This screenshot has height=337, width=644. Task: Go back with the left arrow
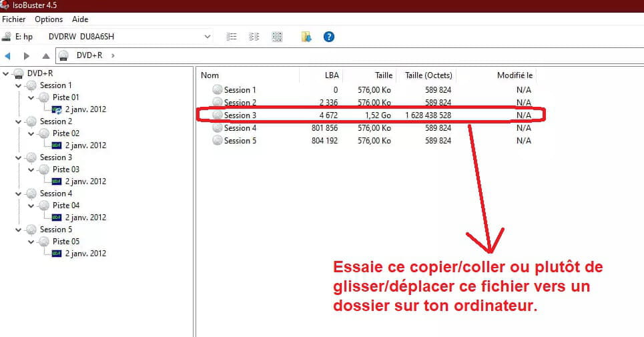tap(7, 55)
